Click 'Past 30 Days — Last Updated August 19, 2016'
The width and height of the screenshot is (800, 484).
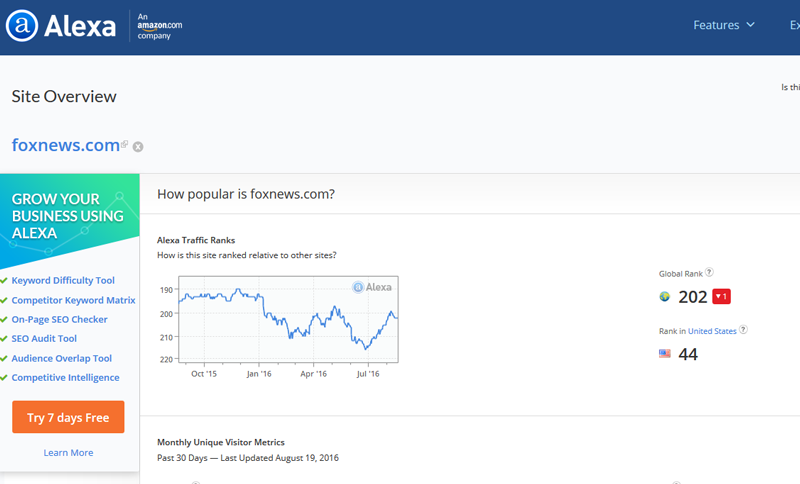click(x=247, y=458)
